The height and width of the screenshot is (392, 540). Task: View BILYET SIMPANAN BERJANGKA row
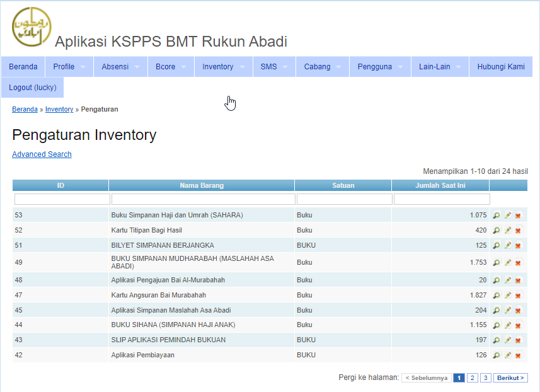coord(497,245)
